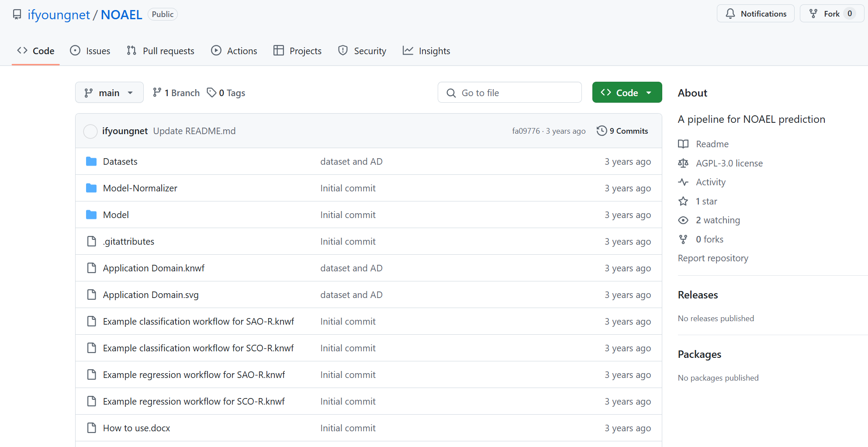The width and height of the screenshot is (868, 447).
Task: Open 'dataset and AD' commit on Application Domain.svg row
Action: point(351,295)
